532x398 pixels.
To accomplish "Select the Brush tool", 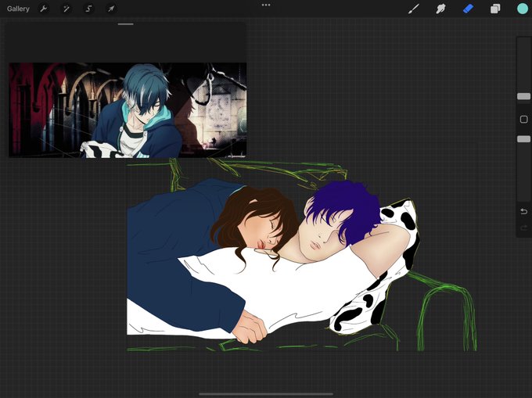I will 414,9.
